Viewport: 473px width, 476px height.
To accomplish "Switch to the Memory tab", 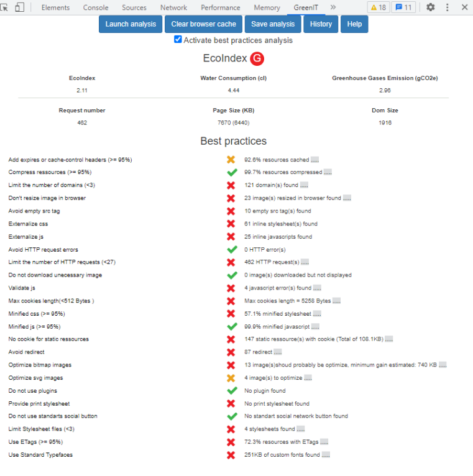I will [x=267, y=7].
